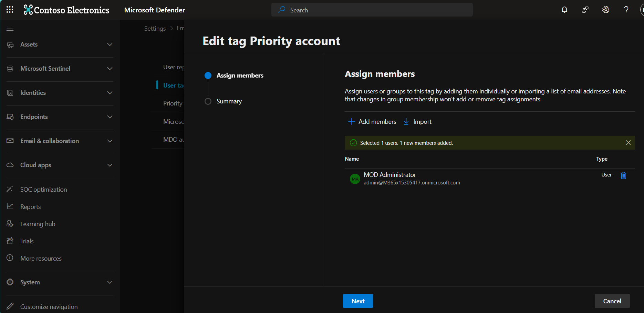The height and width of the screenshot is (313, 644).
Task: Open the community people icon
Action: (x=585, y=10)
